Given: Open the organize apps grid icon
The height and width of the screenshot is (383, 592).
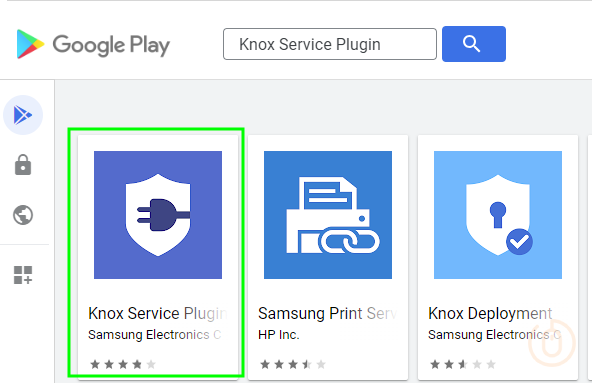Looking at the screenshot, I should pos(23,275).
